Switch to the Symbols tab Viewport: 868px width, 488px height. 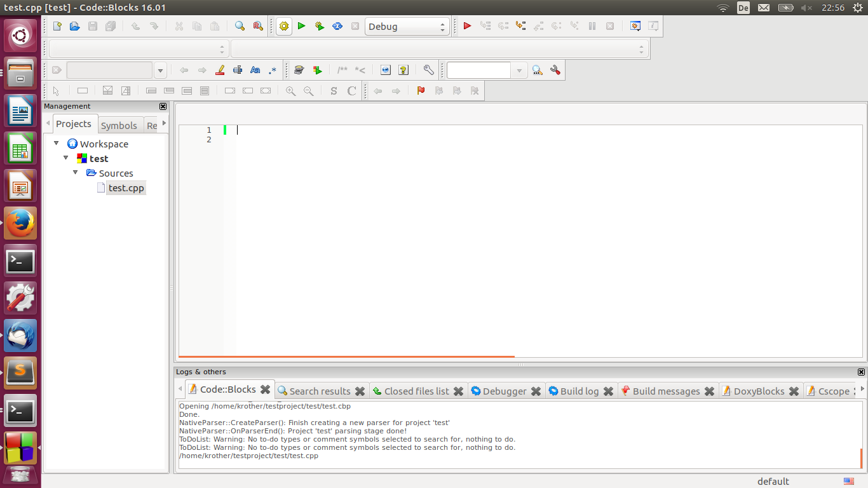tap(119, 125)
